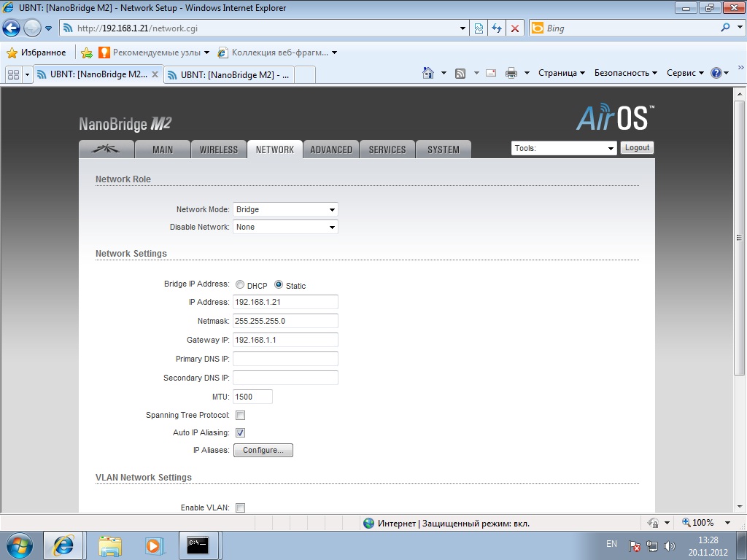Click the Home page icon
Image resolution: width=747 pixels, height=560 pixels.
(x=428, y=73)
